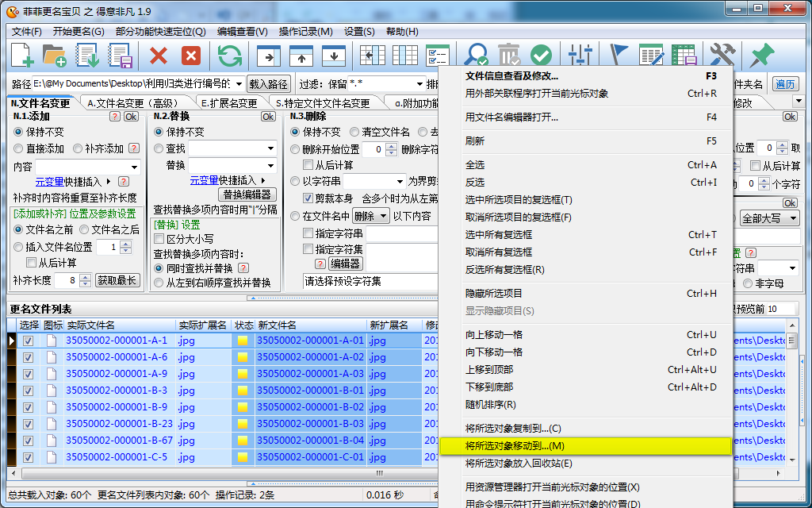Click the red help icon beside 补齐添加

pyautogui.click(x=133, y=148)
